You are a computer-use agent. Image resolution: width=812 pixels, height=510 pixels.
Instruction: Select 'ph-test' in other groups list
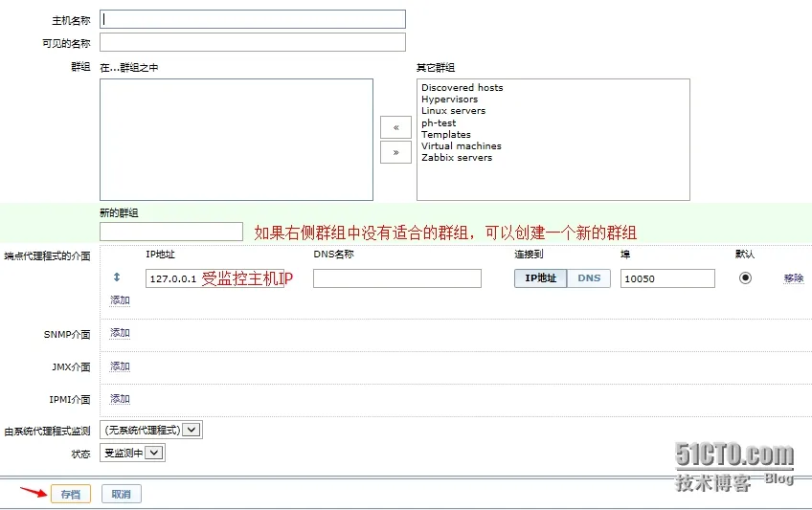(439, 122)
